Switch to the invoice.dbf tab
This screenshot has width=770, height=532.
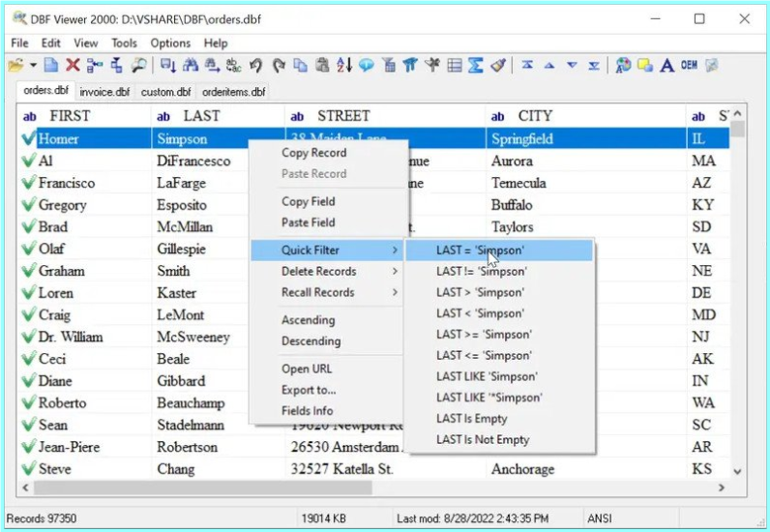(x=104, y=92)
